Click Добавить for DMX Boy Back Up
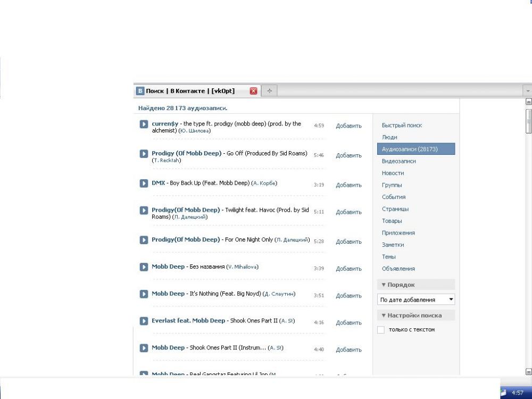The width and height of the screenshot is (532, 399). point(349,185)
